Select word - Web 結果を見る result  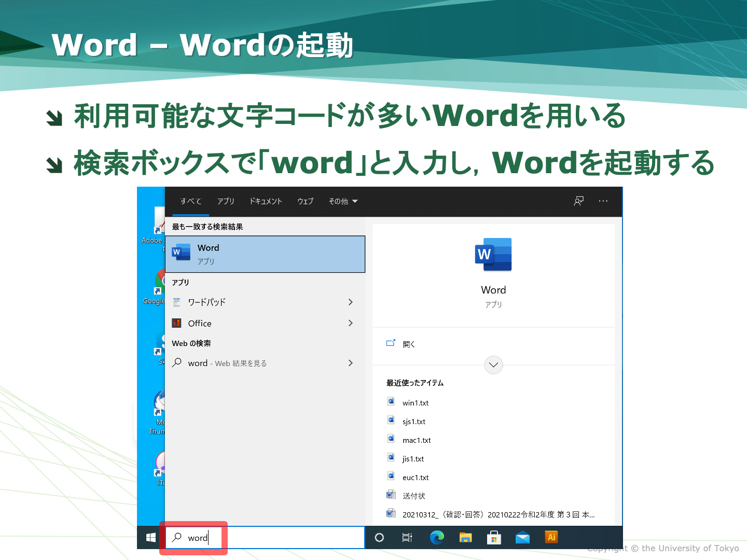tap(265, 363)
